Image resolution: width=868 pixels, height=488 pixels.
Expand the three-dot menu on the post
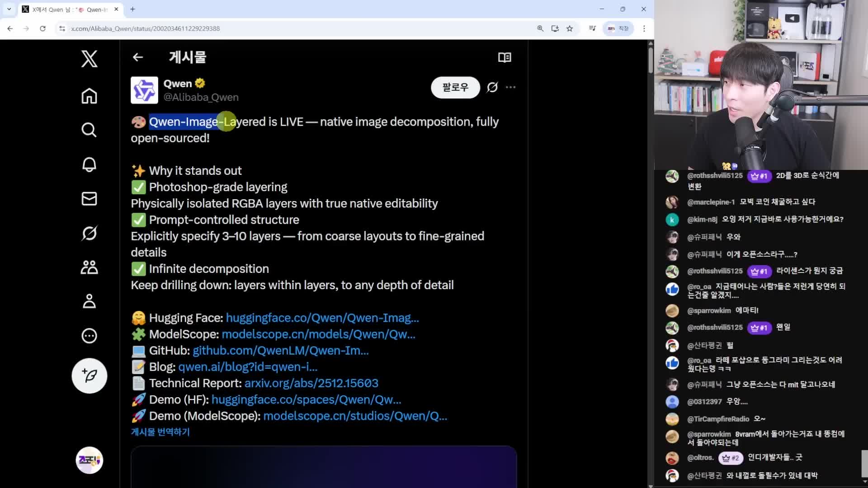(511, 87)
